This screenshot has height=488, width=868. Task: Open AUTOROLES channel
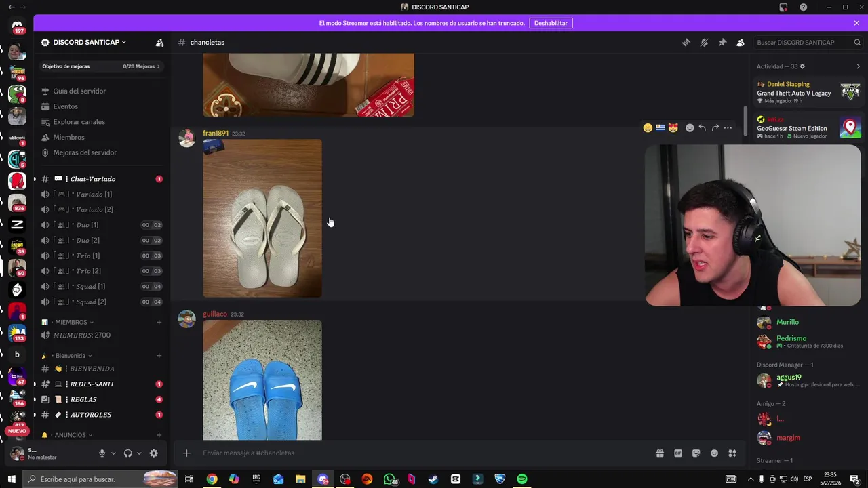[x=101, y=415]
